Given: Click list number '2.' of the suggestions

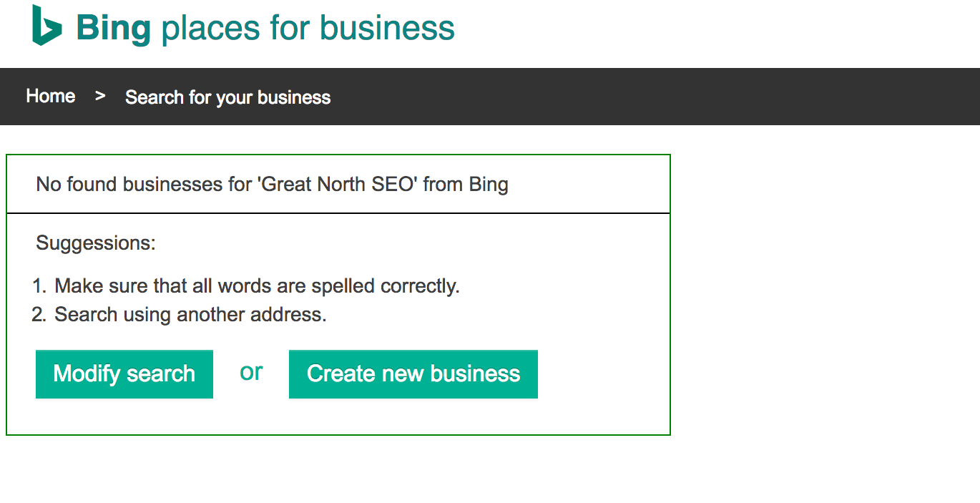Looking at the screenshot, I should click(x=39, y=315).
